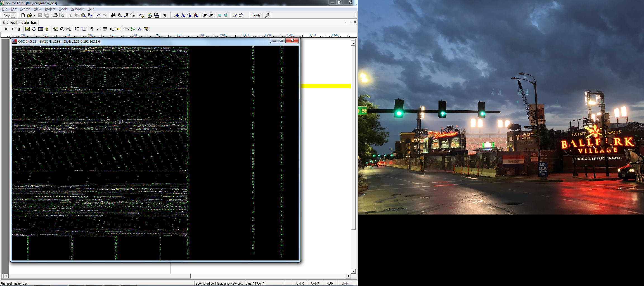Open the Search menu
644x286 pixels.
(25, 9)
